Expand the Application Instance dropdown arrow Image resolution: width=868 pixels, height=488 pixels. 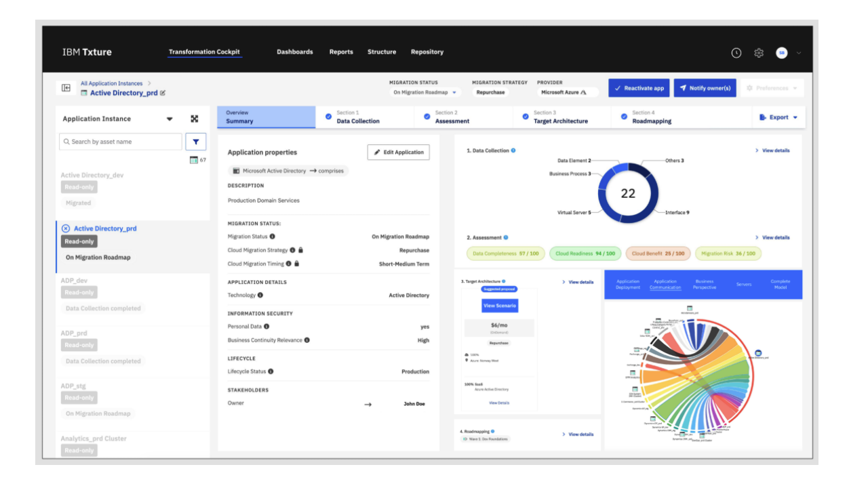pyautogui.click(x=170, y=119)
